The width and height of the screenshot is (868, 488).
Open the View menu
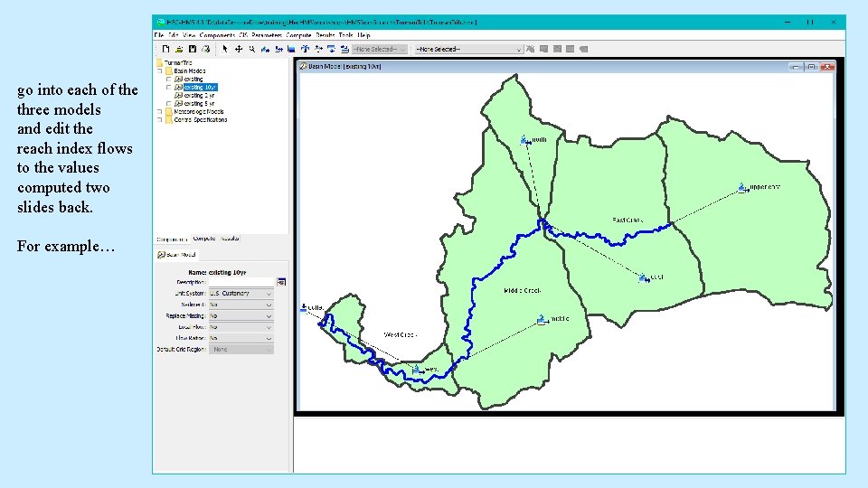click(189, 35)
